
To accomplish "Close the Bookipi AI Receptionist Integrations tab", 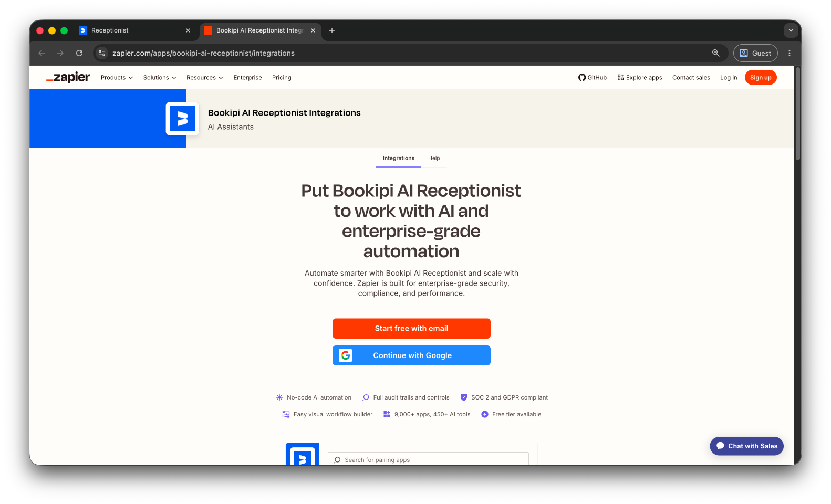I will [x=313, y=30].
